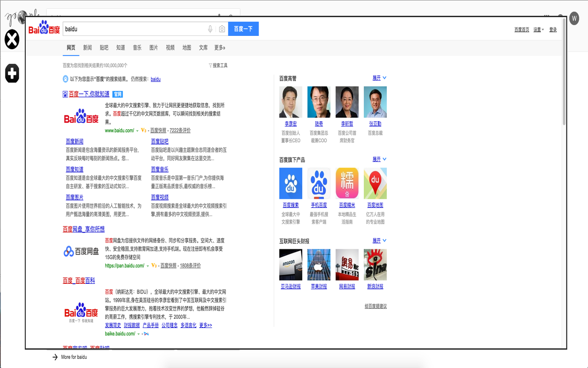Open the 音乐 tab

(137, 48)
